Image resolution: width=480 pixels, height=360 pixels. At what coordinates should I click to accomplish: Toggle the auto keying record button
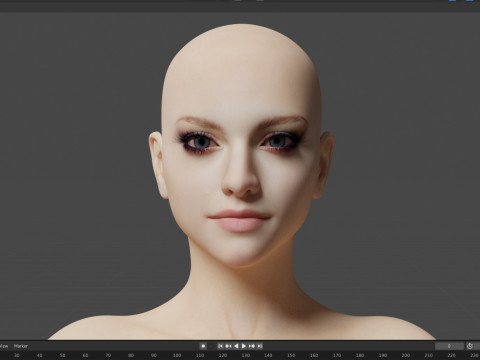coord(203,346)
